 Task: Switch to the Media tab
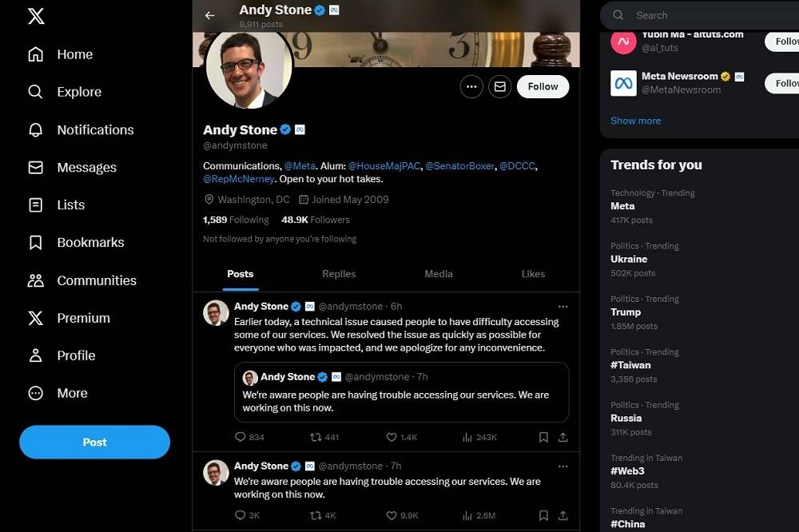click(439, 274)
